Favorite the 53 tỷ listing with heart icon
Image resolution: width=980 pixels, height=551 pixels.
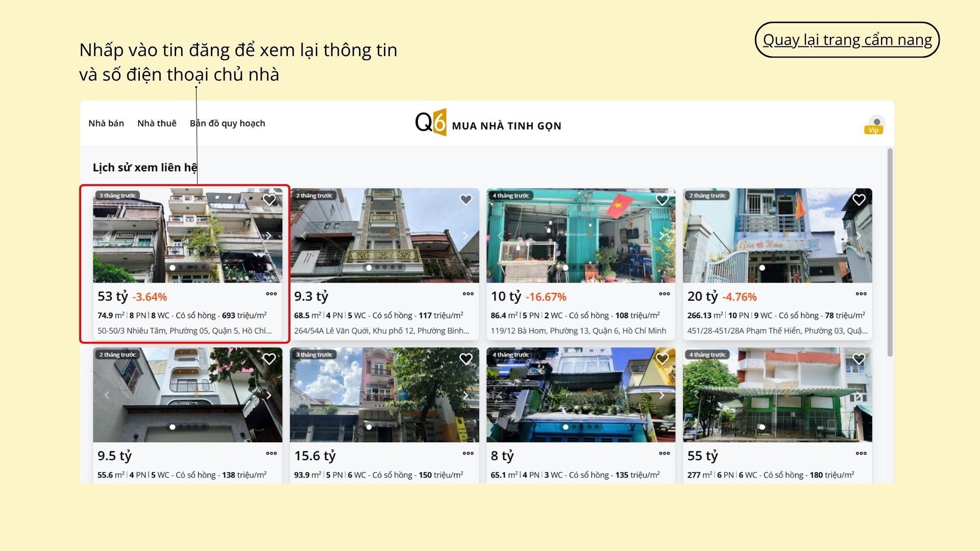tap(269, 200)
